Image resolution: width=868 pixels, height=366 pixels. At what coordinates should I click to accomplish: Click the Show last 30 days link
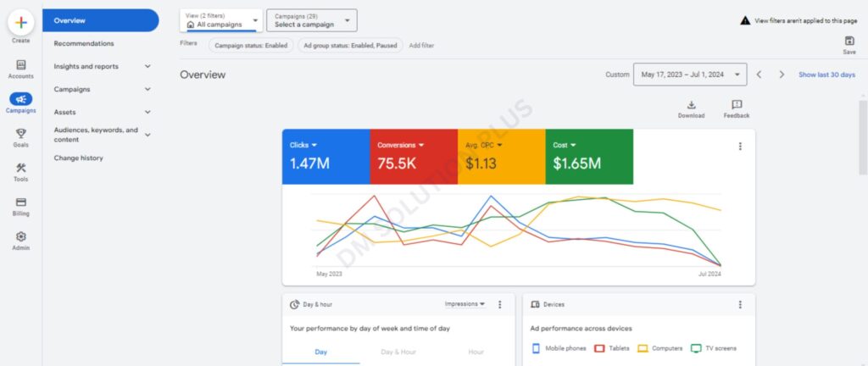(x=826, y=75)
